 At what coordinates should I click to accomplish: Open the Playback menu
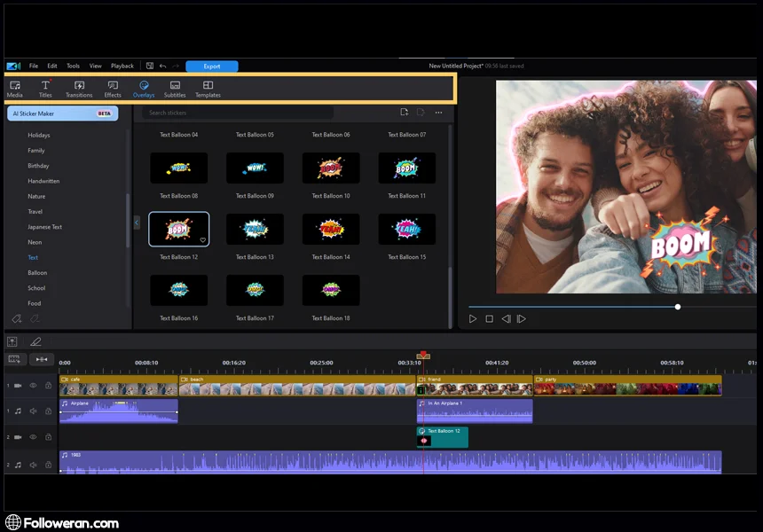[122, 66]
